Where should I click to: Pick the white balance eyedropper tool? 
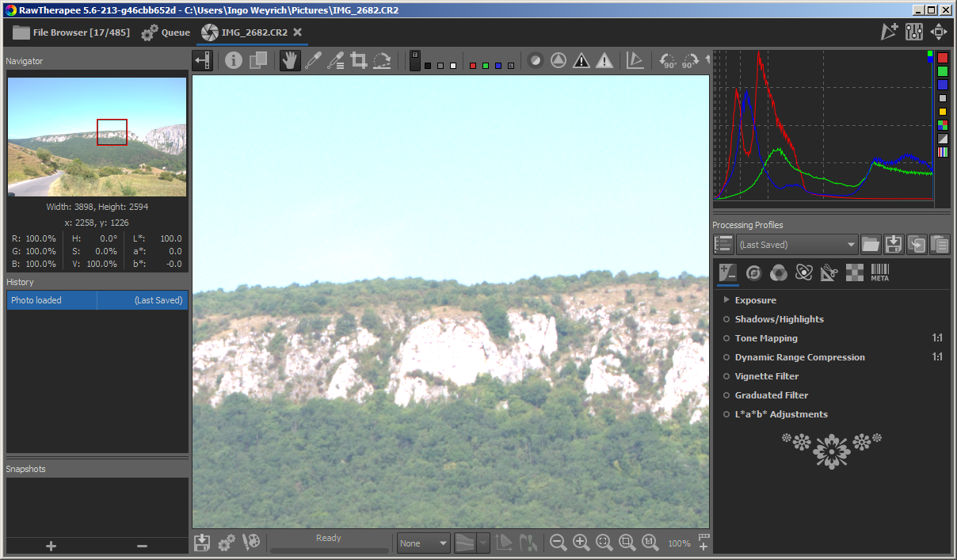(313, 61)
